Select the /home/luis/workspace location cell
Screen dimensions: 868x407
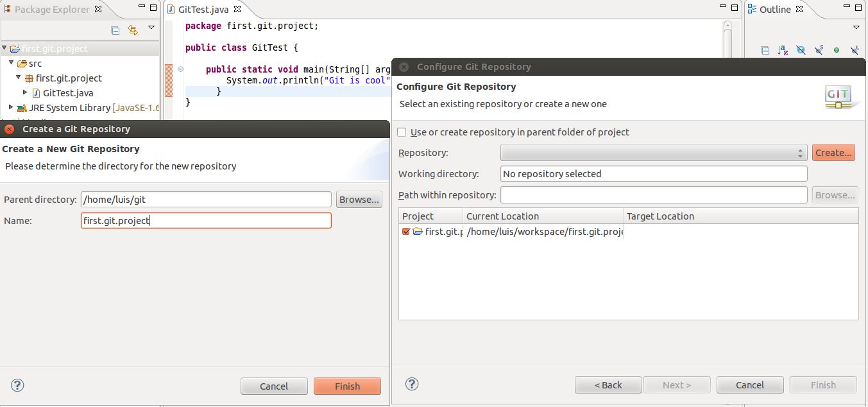tap(545, 231)
